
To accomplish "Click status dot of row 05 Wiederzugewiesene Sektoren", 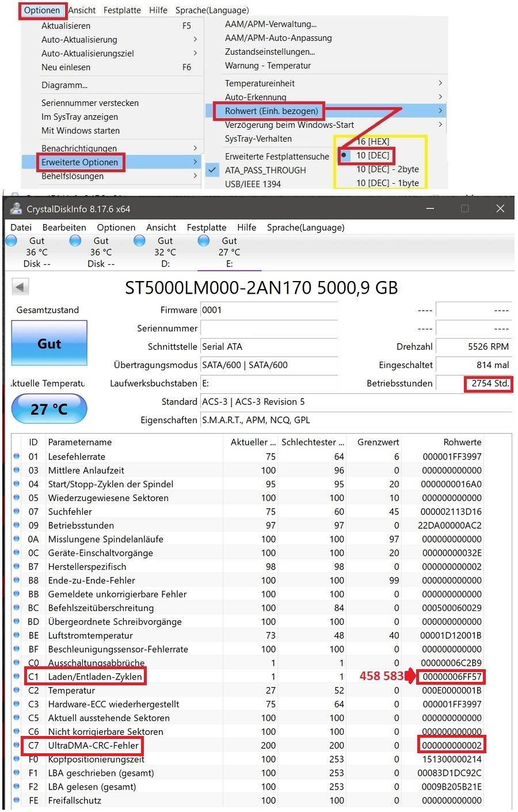I will 17,498.
